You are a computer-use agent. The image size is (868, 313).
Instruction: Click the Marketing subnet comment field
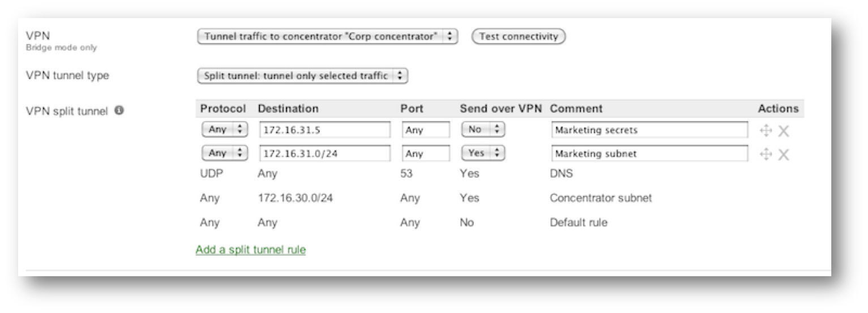coord(649,153)
